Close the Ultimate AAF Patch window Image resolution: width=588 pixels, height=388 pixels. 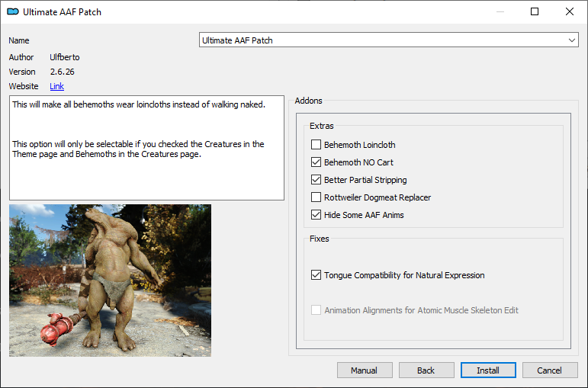(x=569, y=11)
